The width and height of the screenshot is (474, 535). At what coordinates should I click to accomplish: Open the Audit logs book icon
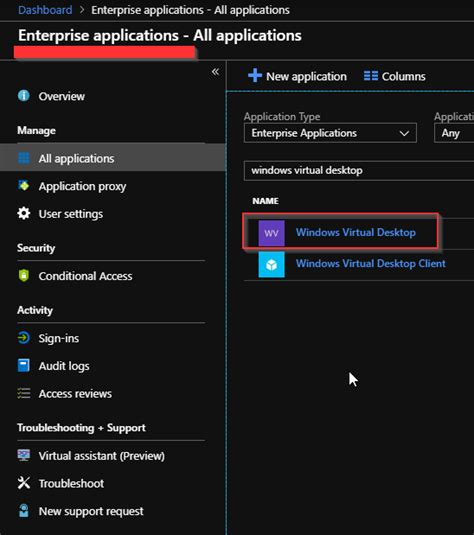click(24, 365)
